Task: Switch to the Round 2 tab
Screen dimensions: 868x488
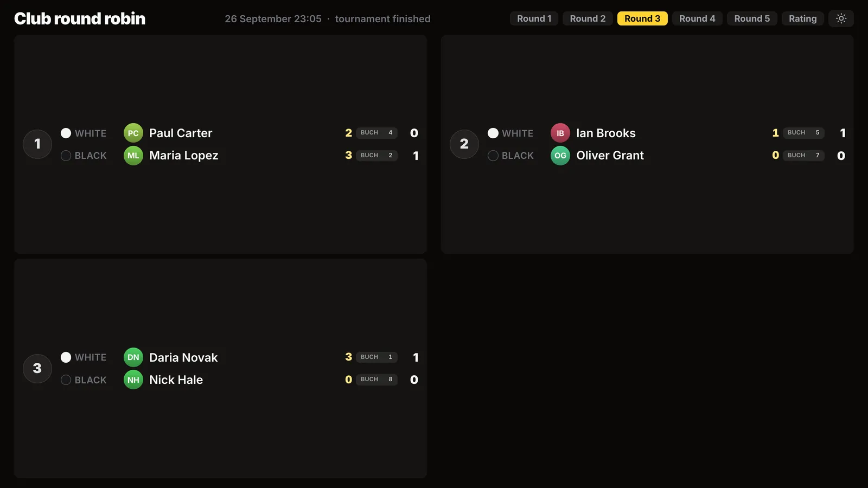Action: tap(588, 18)
